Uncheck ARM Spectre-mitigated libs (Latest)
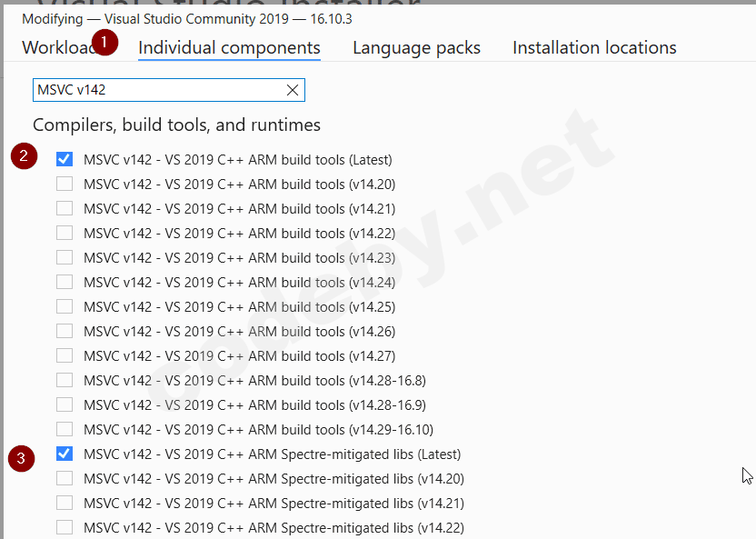This screenshot has width=756, height=539. [65, 454]
